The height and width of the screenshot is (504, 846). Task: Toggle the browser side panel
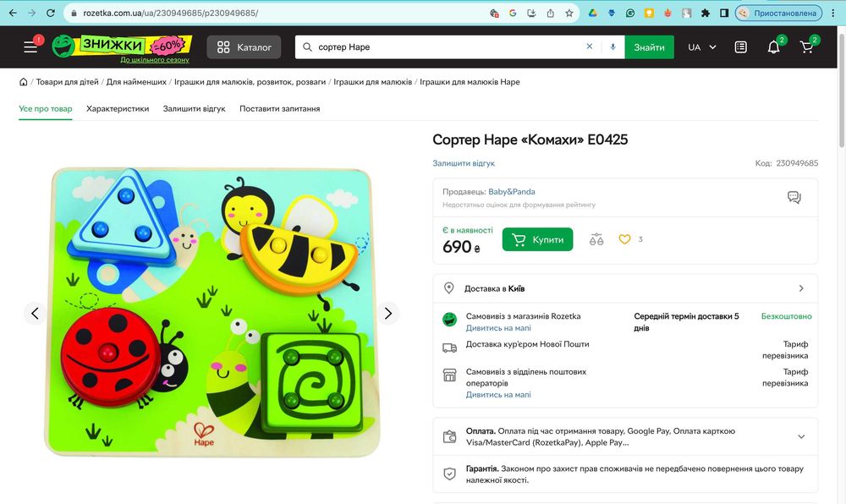724,13
